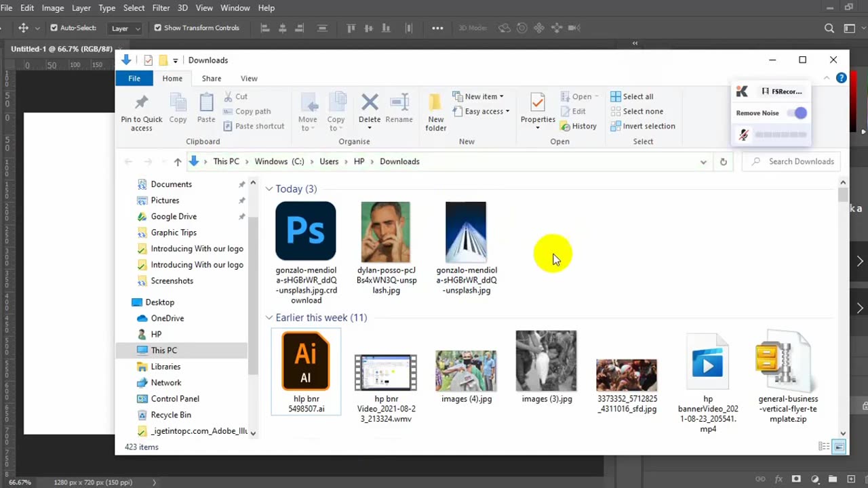Click the Search Downloads field
Viewport: 868px width, 488px height.
tap(793, 161)
